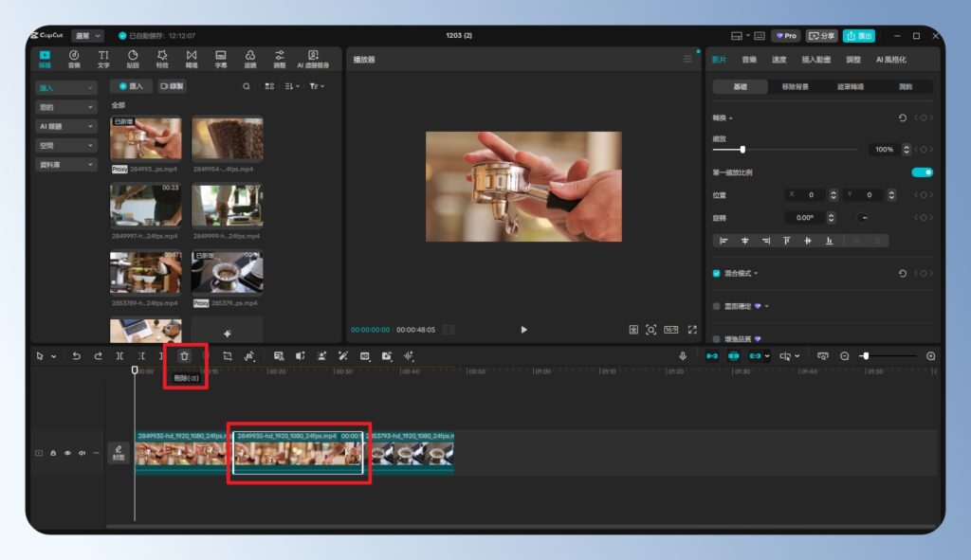
Task: Expand the 選單 menu dropdown
Action: click(x=87, y=36)
